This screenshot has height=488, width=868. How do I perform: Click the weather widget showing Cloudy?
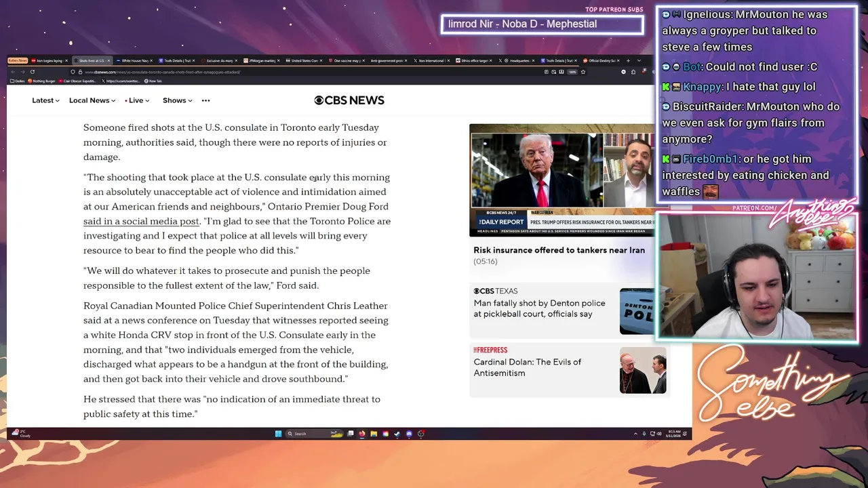(x=21, y=434)
